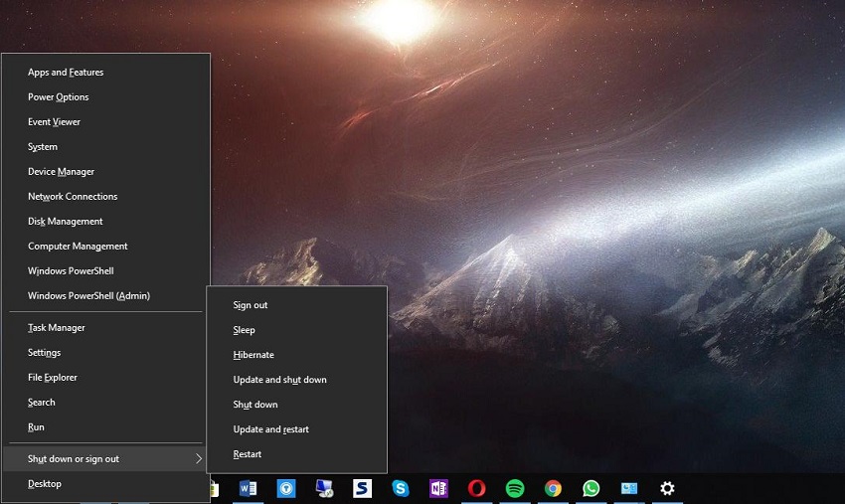The image size is (845, 504).
Task: Open Spotify from the taskbar
Action: click(515, 488)
